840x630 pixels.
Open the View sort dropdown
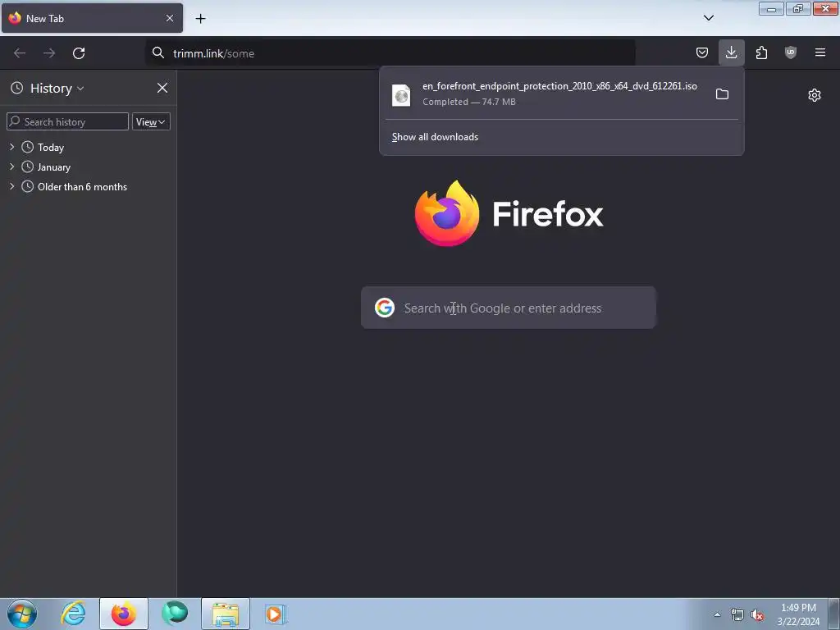click(151, 121)
